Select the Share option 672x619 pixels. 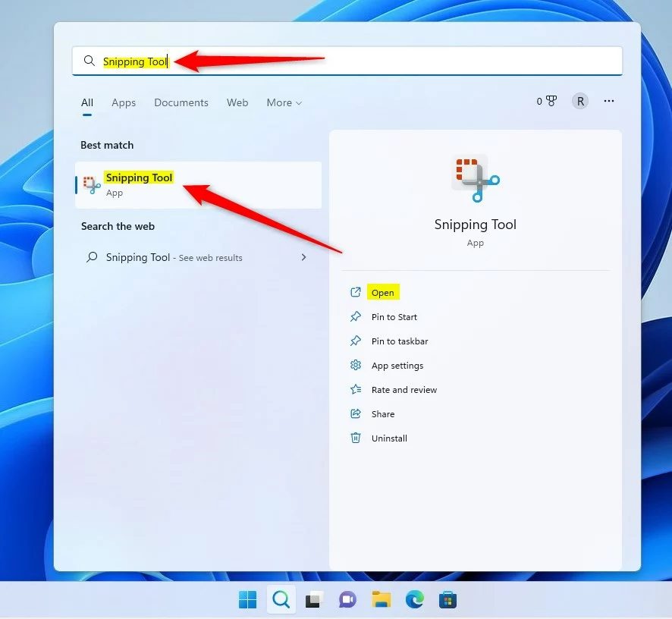(x=383, y=414)
